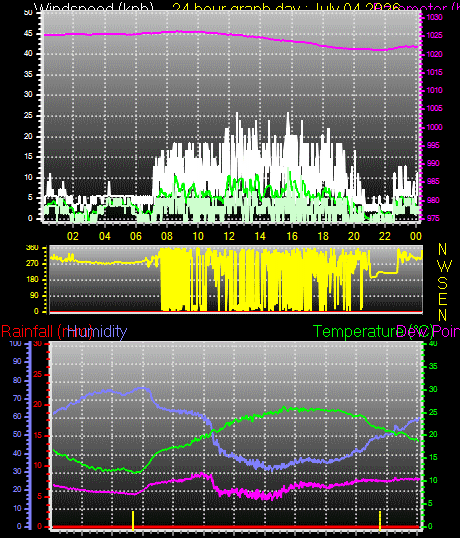Click the '1015' value on the barometer axis
The image size is (460, 538).
(x=434, y=72)
